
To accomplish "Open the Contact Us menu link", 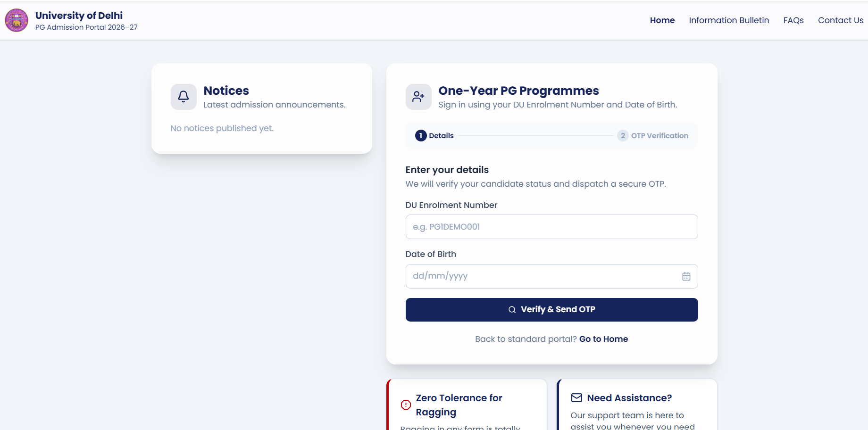I will click(841, 20).
